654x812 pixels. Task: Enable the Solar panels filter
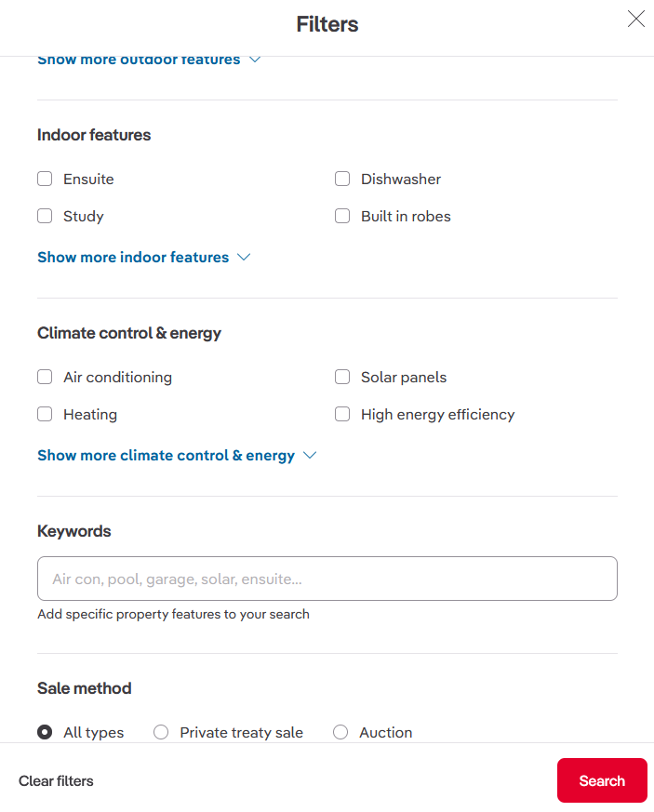(x=342, y=377)
